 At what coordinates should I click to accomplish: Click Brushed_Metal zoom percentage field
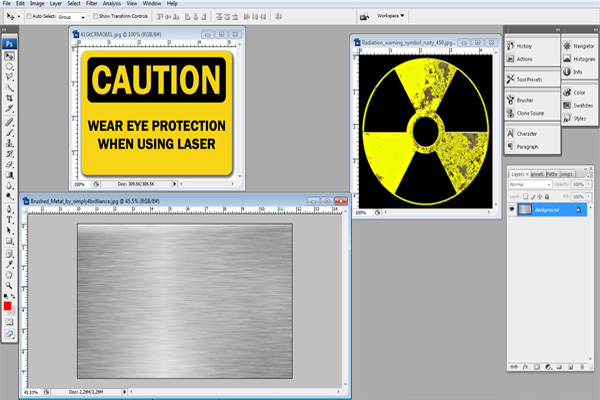(31, 392)
